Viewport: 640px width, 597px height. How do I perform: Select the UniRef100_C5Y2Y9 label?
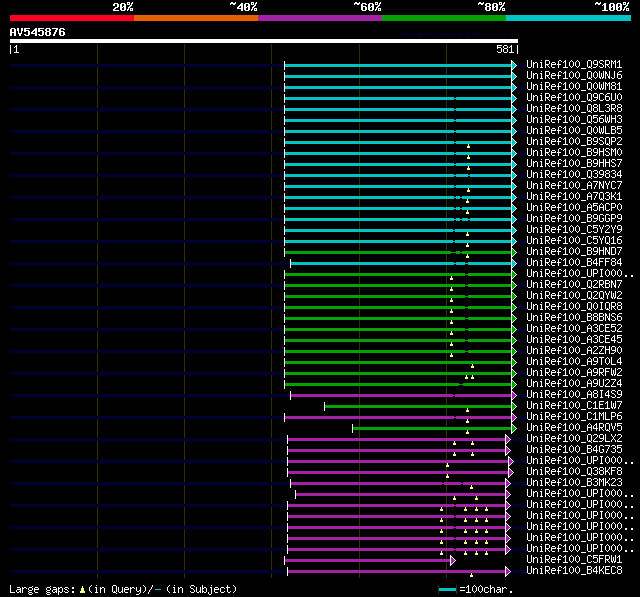(574, 230)
